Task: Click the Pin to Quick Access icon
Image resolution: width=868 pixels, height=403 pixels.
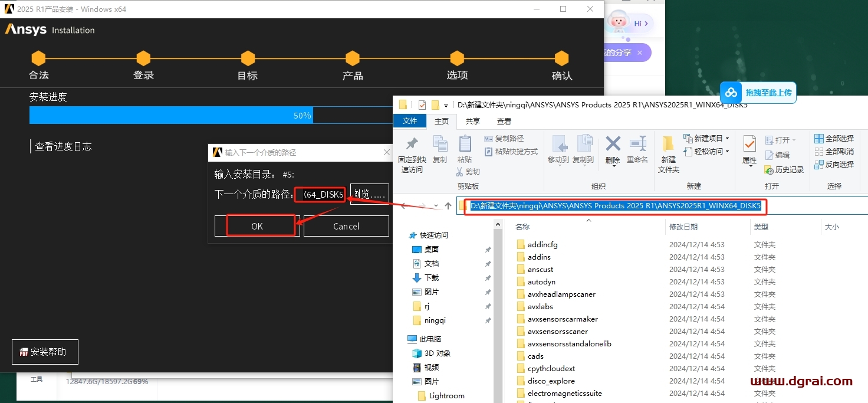Action: 412,145
